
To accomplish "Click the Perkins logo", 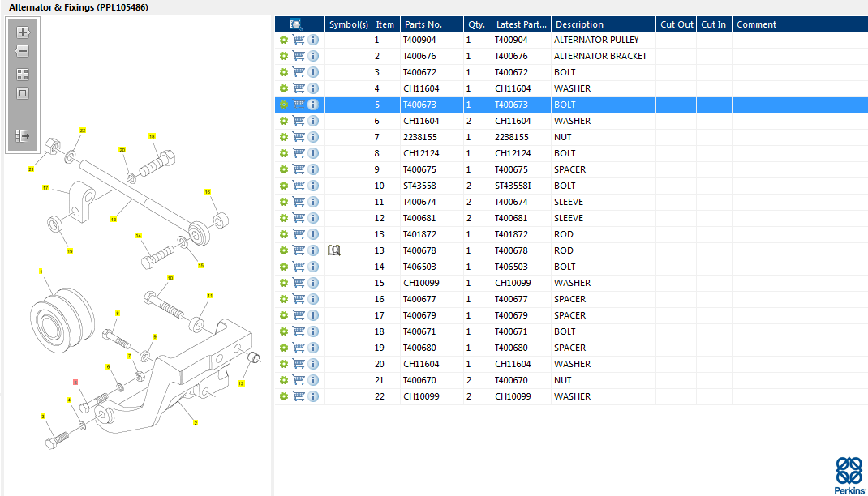I will [x=849, y=475].
